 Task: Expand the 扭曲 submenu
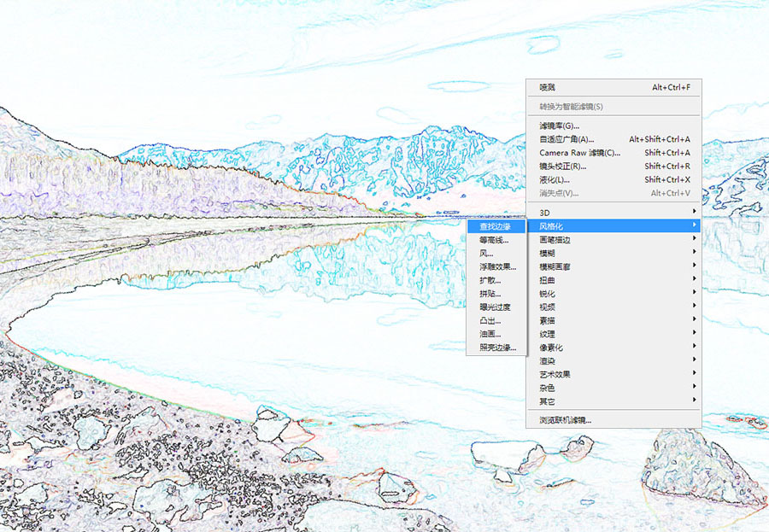(x=614, y=280)
